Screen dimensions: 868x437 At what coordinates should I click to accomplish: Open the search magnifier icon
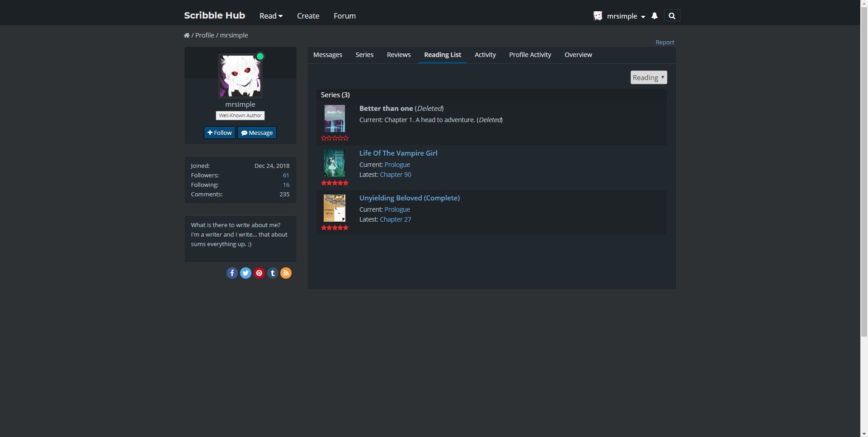(672, 16)
